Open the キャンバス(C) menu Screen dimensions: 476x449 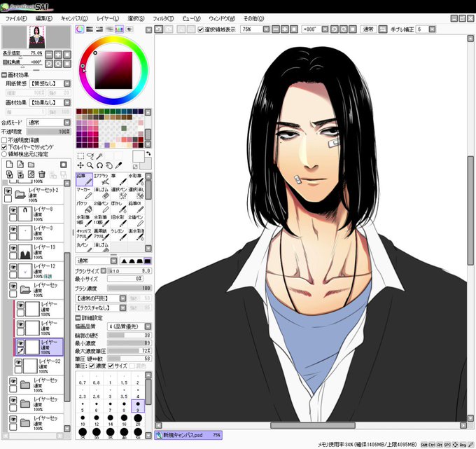click(74, 18)
